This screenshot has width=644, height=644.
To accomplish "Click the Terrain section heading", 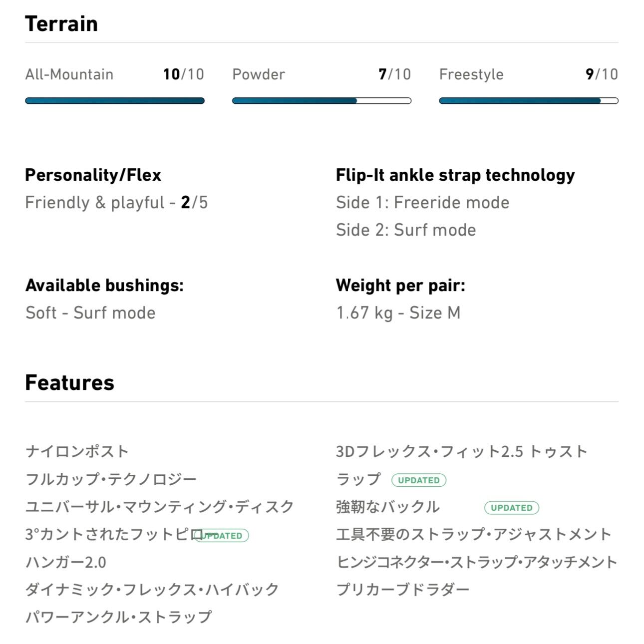I will 61,24.
